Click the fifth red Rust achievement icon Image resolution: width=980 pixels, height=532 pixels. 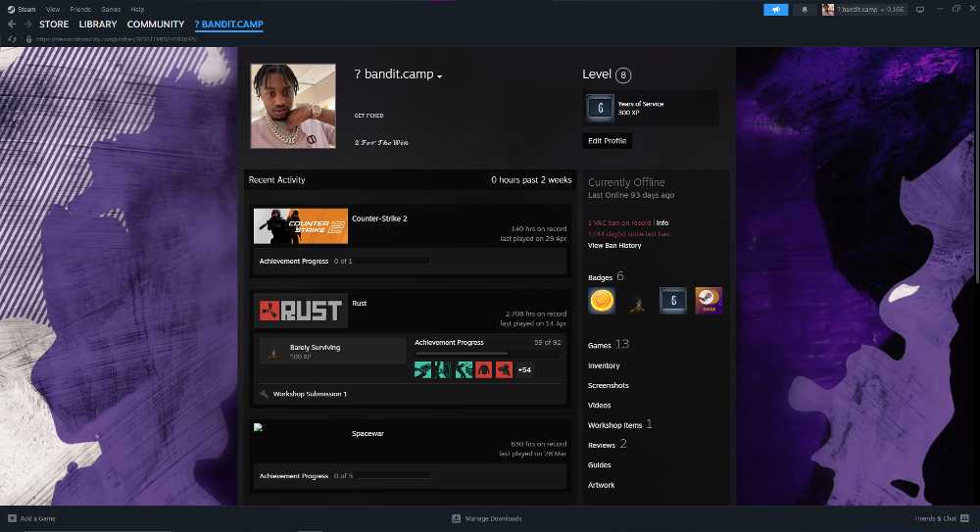click(504, 370)
